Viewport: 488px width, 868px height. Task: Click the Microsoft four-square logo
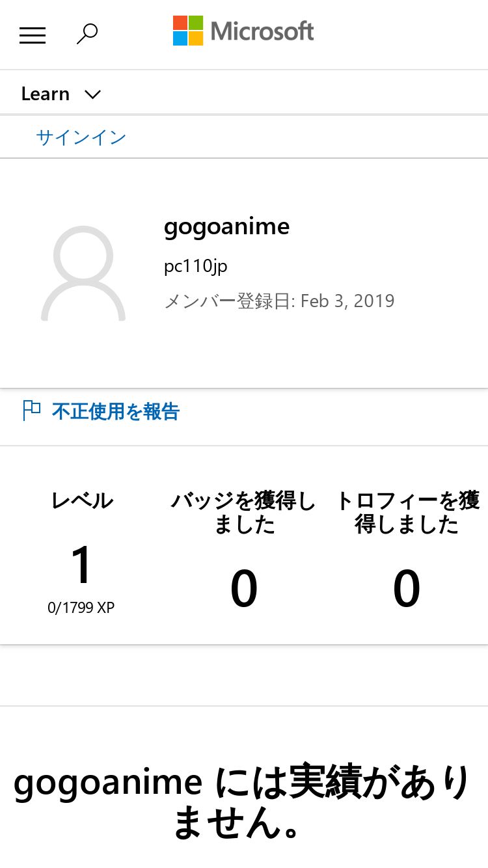[188, 31]
